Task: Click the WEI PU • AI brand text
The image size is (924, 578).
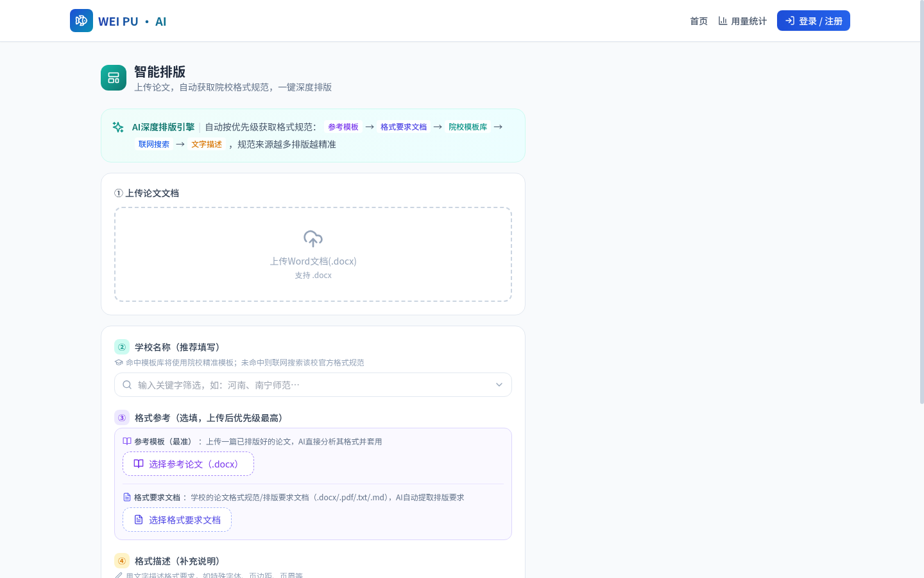Action: (132, 21)
